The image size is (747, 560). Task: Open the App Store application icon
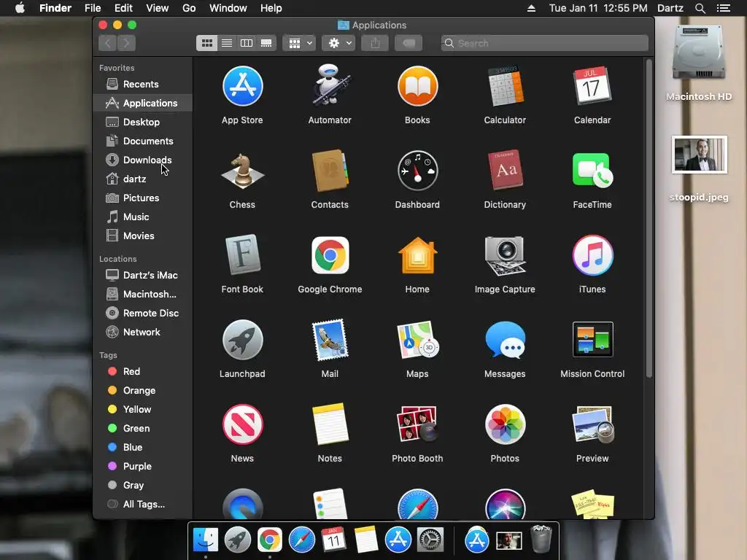242,86
